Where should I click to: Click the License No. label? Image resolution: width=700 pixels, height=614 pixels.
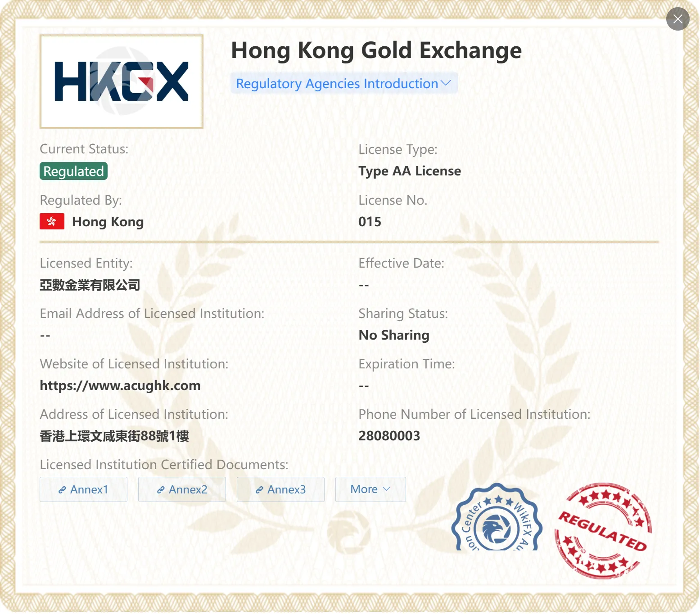(393, 200)
